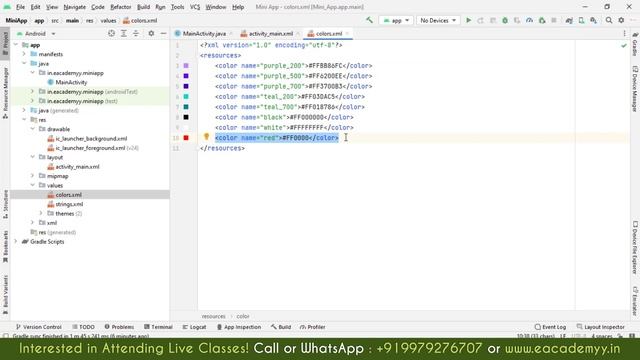The image size is (640, 360).
Task: Open the Refactor menu
Action: click(120, 7)
